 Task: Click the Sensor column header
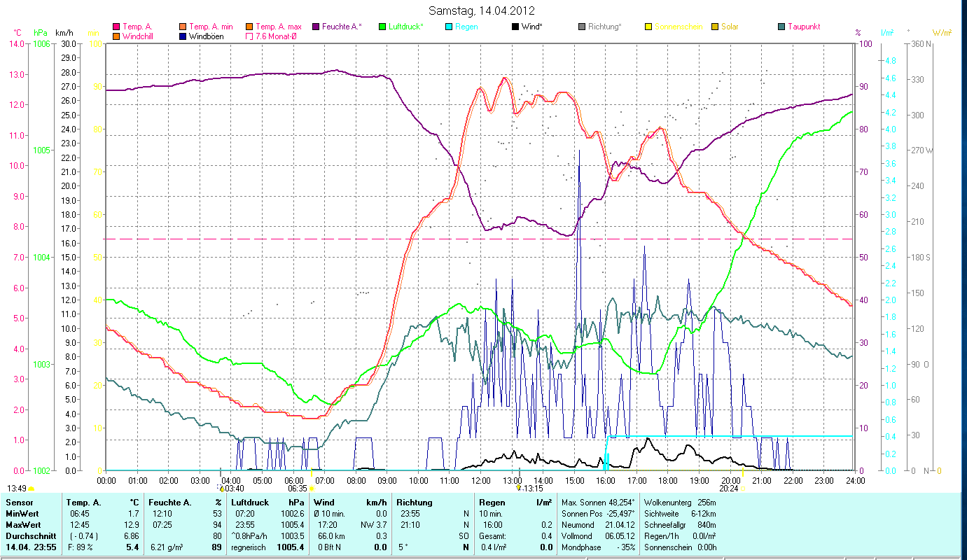(18, 503)
